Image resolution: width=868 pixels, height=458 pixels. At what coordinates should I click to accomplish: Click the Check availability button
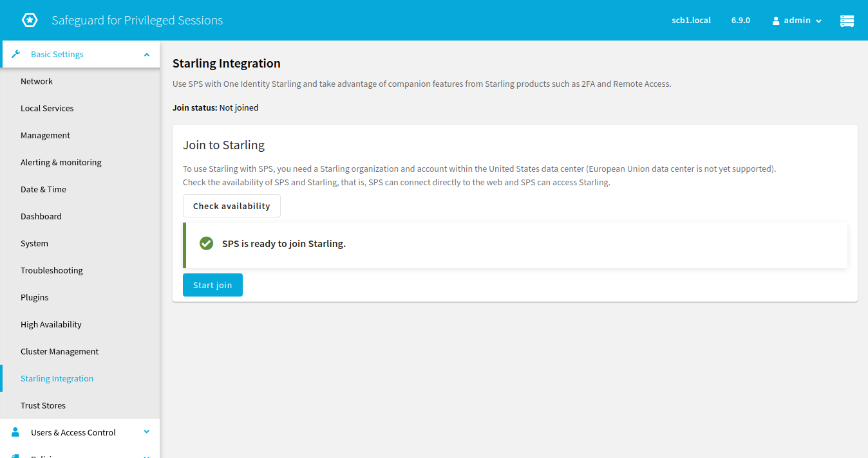(232, 206)
